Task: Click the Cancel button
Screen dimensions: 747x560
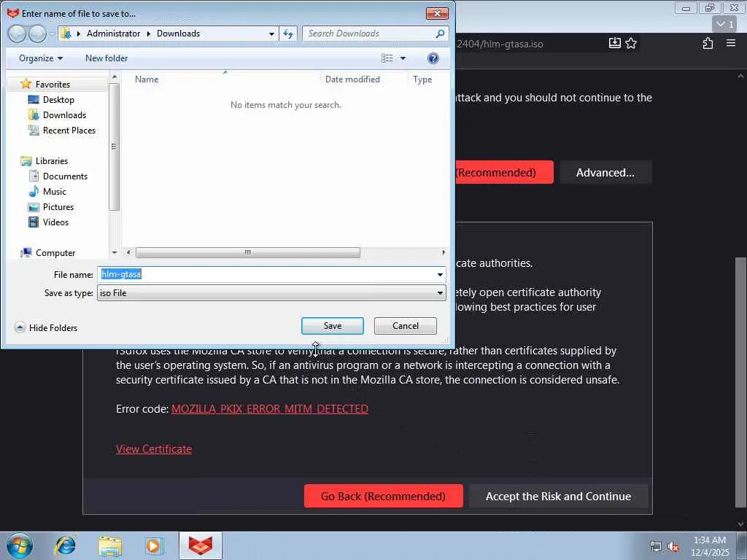Action: point(406,326)
